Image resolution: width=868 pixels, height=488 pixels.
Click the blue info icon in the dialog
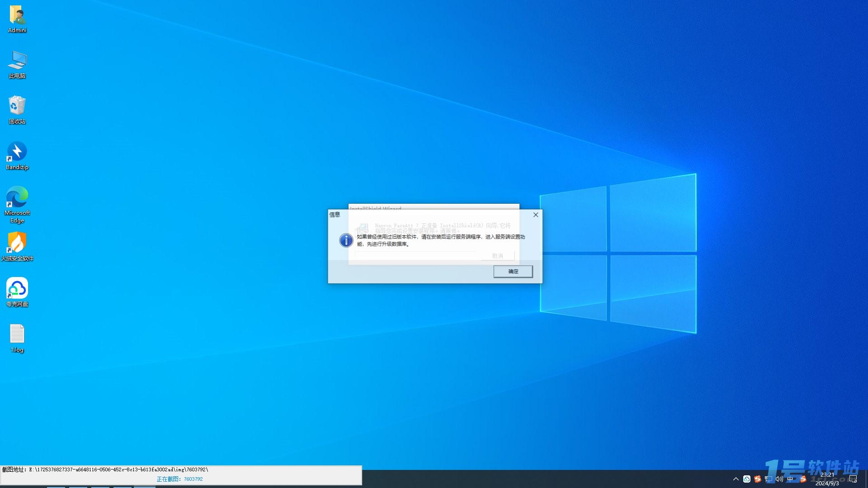point(346,240)
